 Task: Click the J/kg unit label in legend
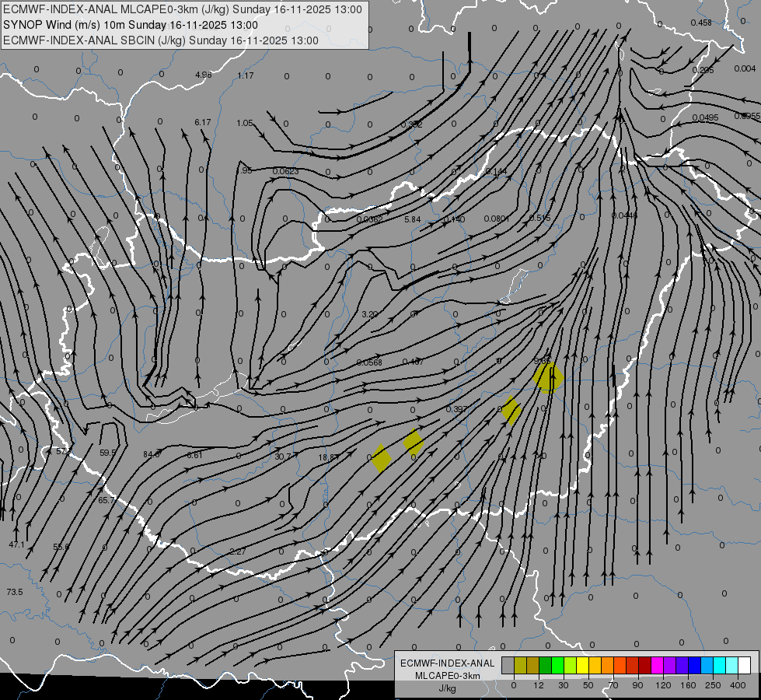[x=447, y=688]
